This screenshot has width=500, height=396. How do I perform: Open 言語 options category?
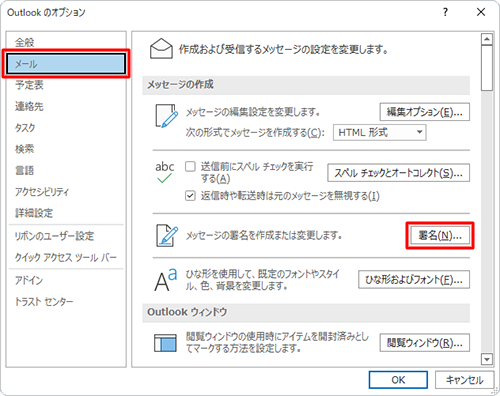[x=66, y=170]
